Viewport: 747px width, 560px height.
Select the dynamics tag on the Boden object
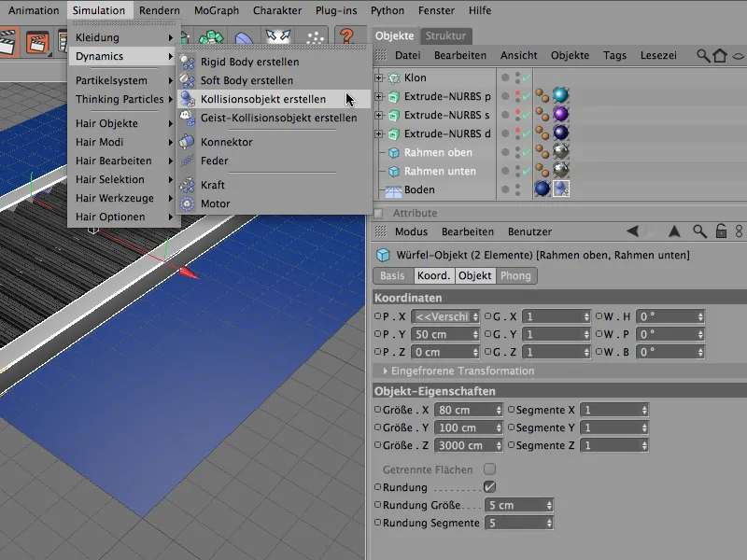coord(562,189)
